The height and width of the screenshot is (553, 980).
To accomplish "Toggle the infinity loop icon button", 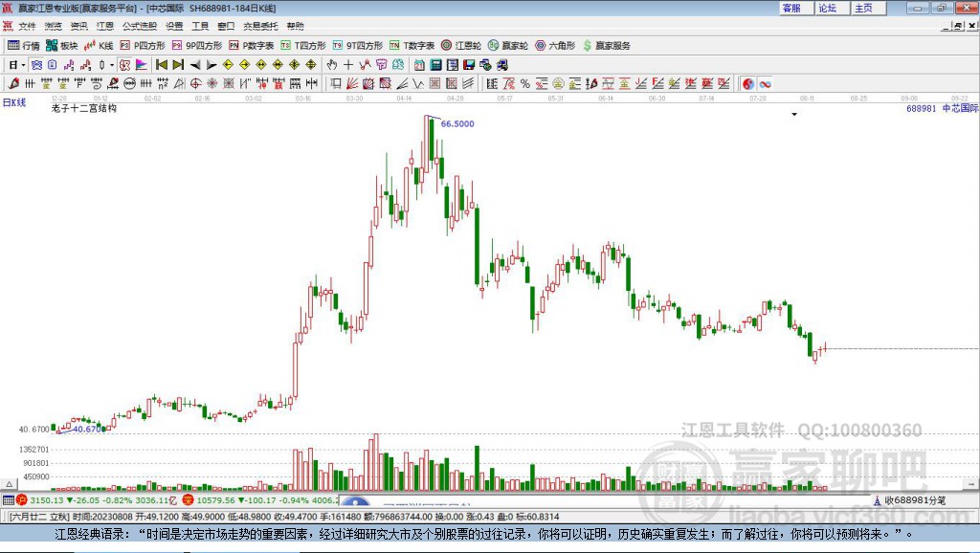I will tap(765, 84).
